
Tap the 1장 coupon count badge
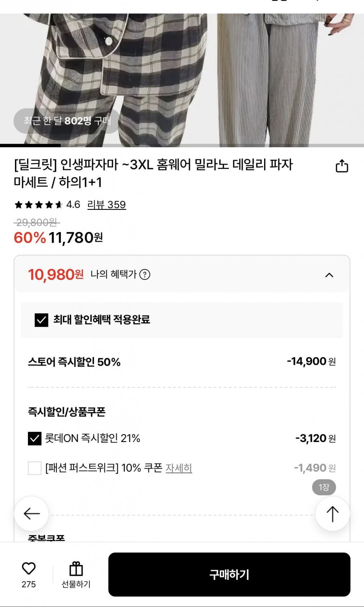click(x=324, y=487)
